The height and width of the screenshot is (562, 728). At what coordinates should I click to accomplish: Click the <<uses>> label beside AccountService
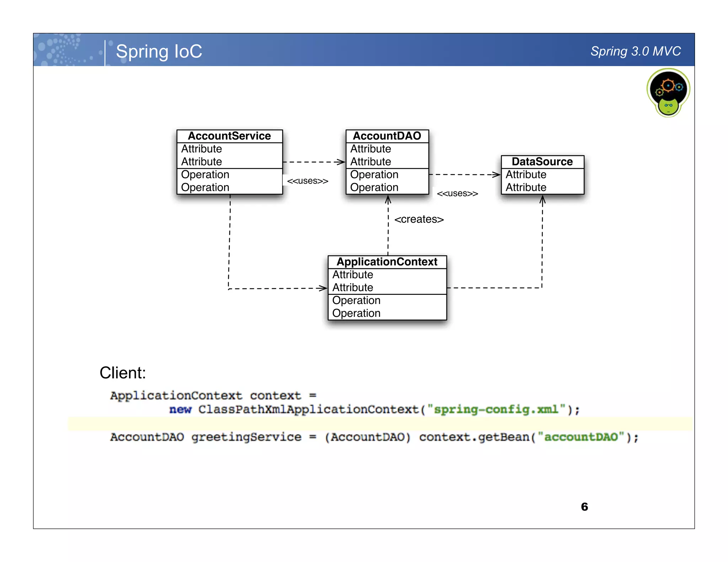(x=307, y=181)
